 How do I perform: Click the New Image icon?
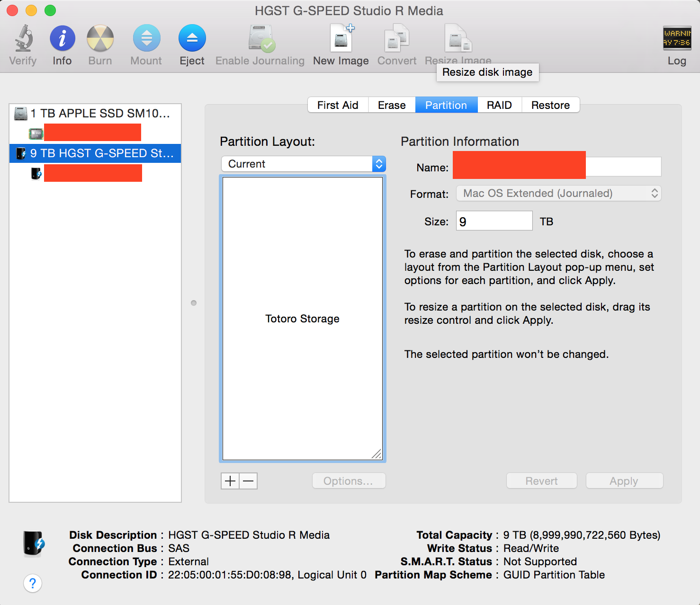point(341,39)
